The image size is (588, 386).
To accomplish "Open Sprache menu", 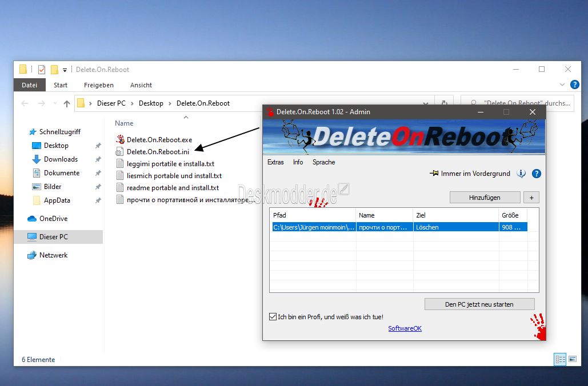I will (x=323, y=162).
